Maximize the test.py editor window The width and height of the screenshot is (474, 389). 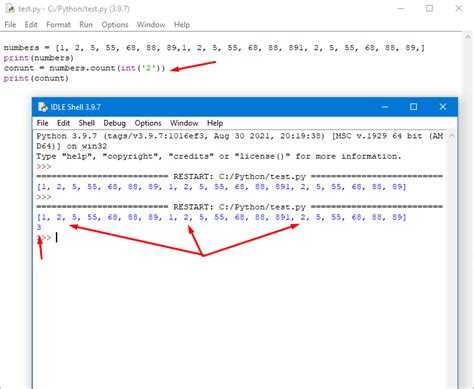(430, 9)
